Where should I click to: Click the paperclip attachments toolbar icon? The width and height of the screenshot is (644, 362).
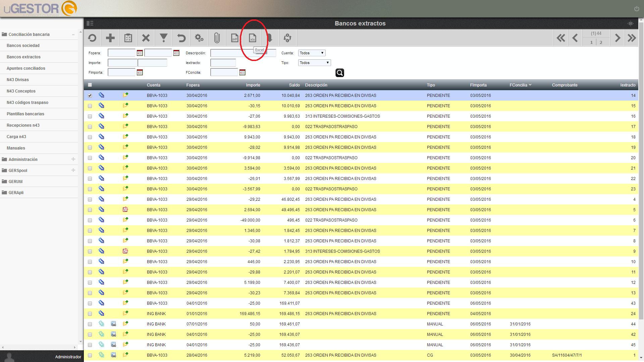pos(217,38)
